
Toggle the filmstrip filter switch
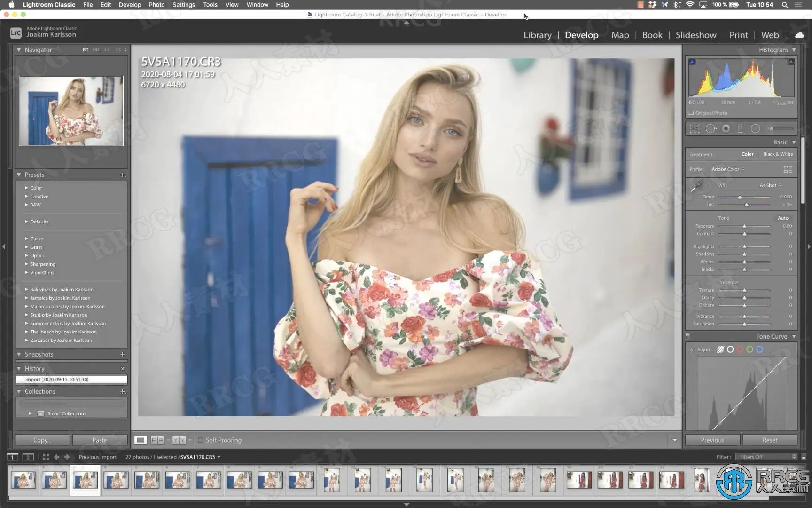[804, 457]
